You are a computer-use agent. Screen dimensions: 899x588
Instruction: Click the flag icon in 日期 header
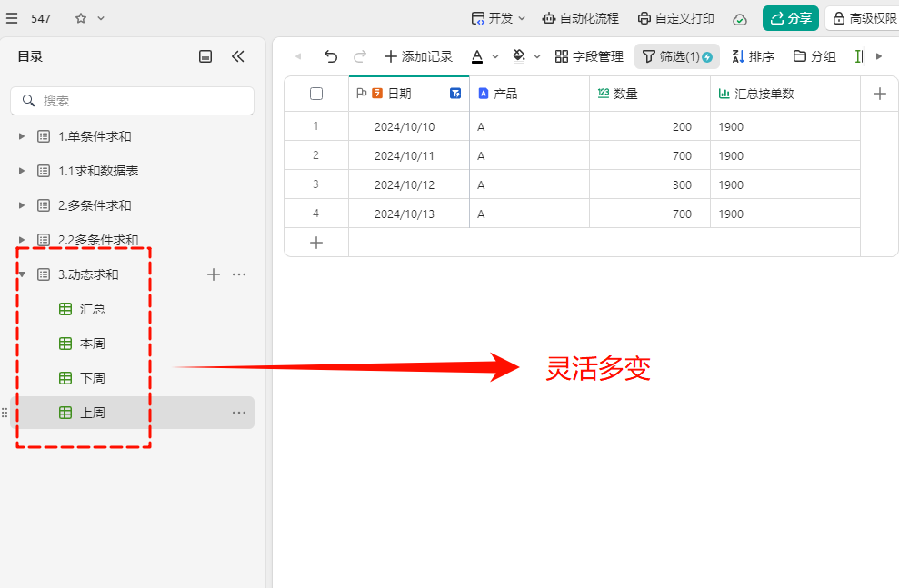click(361, 93)
